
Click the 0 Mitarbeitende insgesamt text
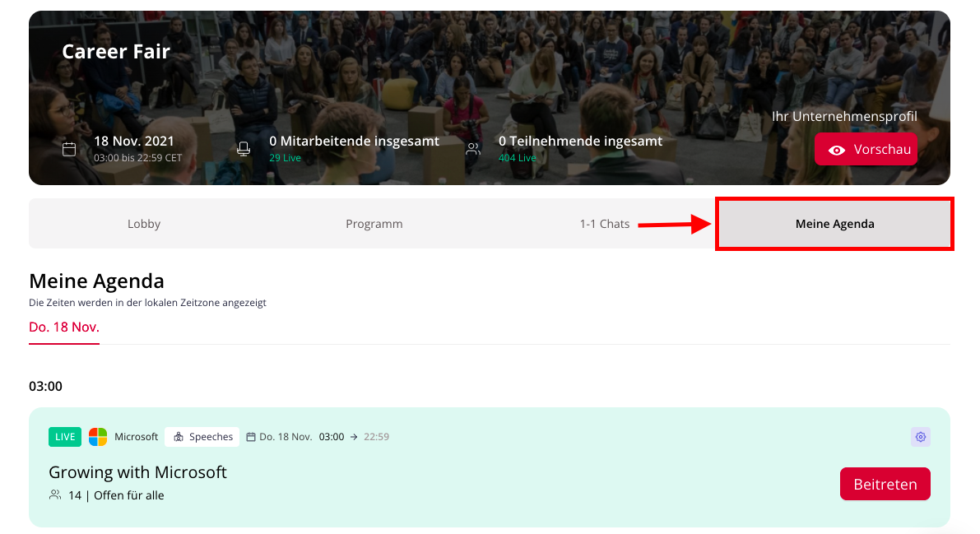(355, 141)
